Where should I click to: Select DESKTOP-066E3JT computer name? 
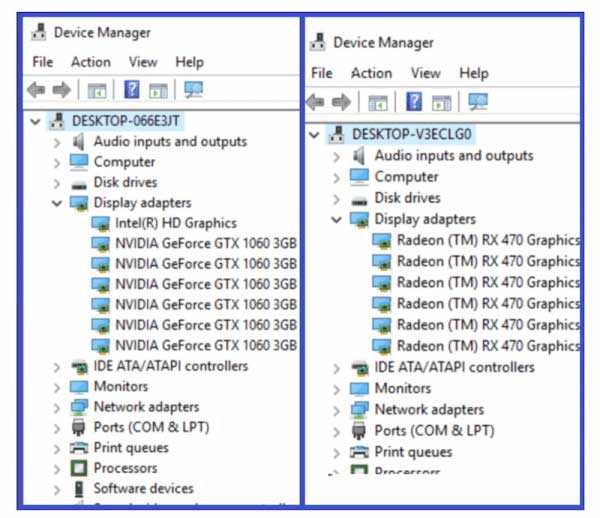(x=126, y=121)
